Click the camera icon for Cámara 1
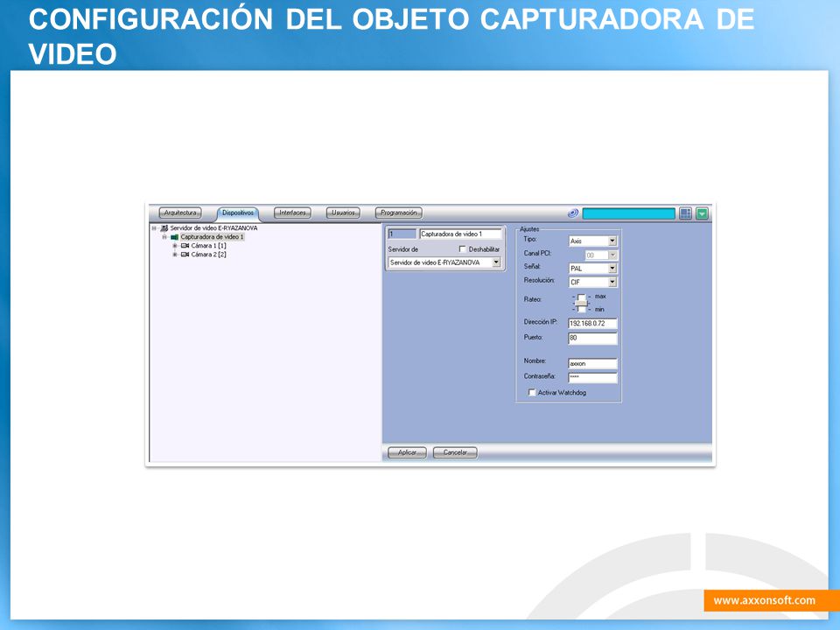This screenshot has width=840, height=630. 185,246
